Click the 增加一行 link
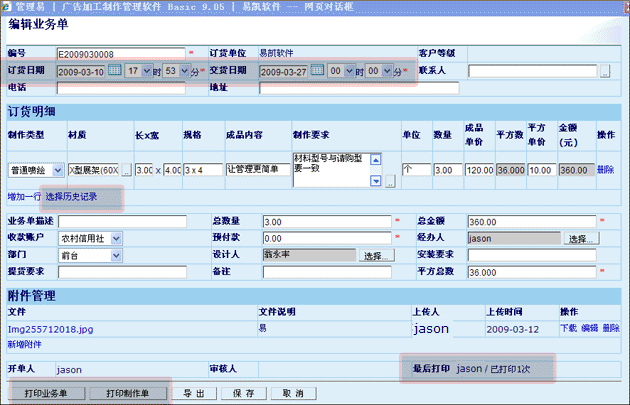This screenshot has width=630, height=405. (x=22, y=198)
